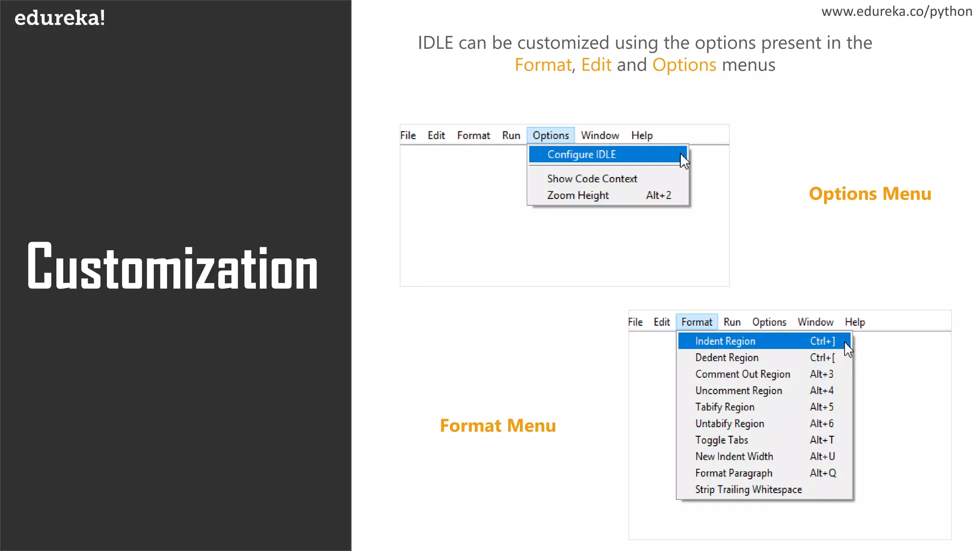This screenshot has width=980, height=551.
Task: Open Format menu in Options Menu window
Action: tap(473, 135)
